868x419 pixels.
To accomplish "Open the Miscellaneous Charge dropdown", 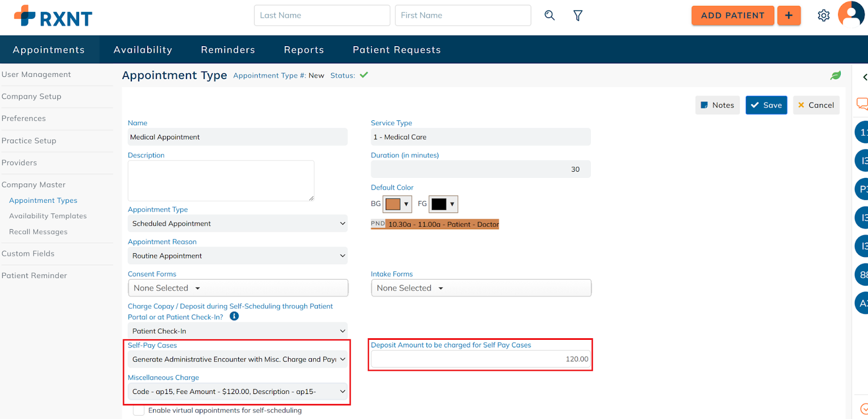I will pyautogui.click(x=238, y=391).
